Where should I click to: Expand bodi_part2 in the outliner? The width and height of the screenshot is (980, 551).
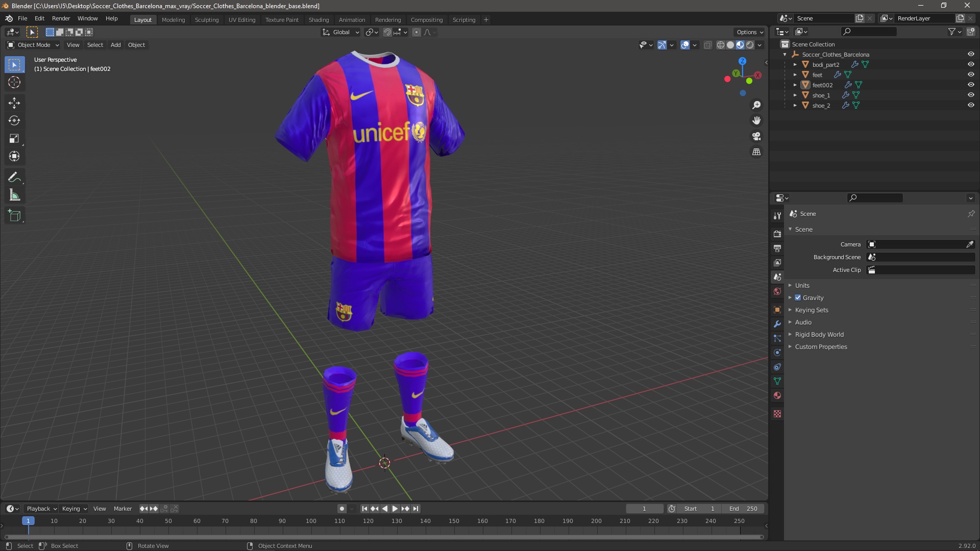point(795,65)
